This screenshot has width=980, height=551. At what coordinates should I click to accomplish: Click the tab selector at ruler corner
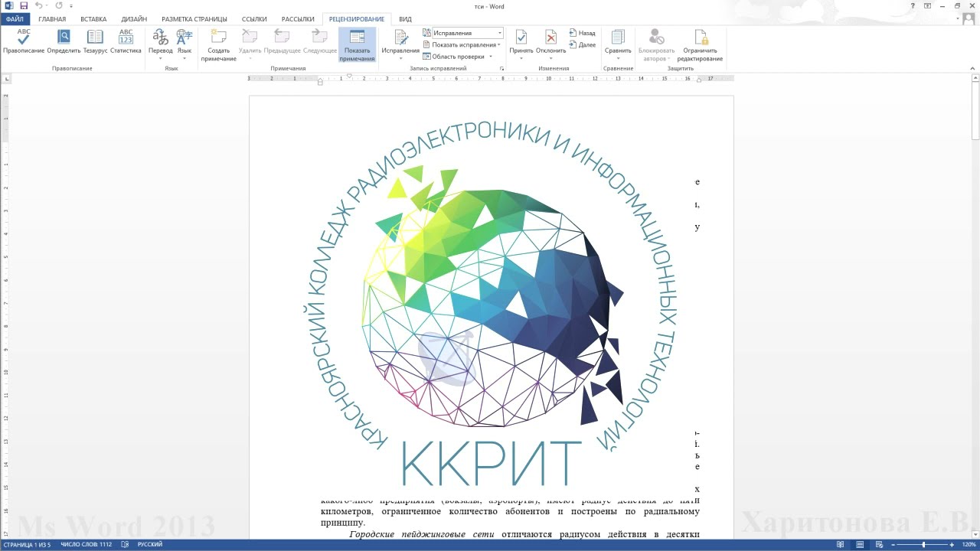(x=6, y=78)
